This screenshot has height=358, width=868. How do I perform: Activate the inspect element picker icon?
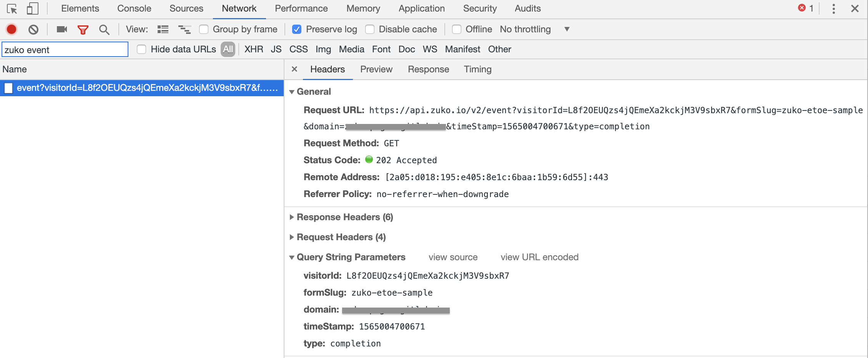tap(12, 8)
